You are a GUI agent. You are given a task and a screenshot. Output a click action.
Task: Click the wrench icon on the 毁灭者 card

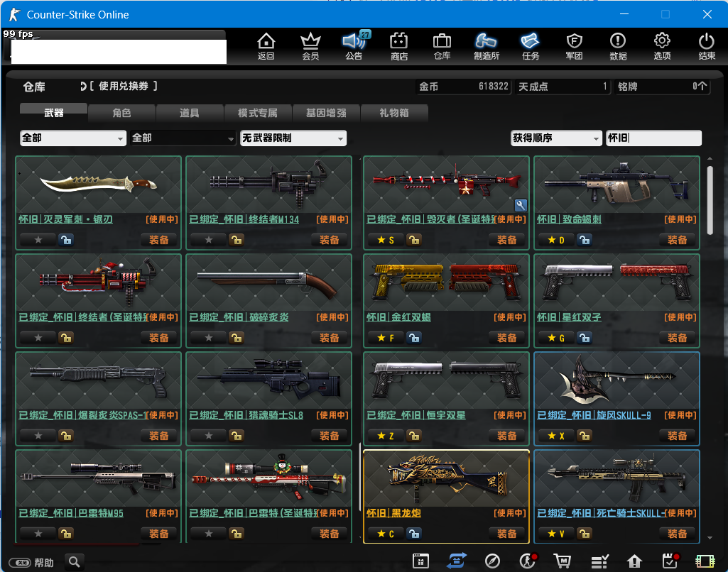coord(521,204)
